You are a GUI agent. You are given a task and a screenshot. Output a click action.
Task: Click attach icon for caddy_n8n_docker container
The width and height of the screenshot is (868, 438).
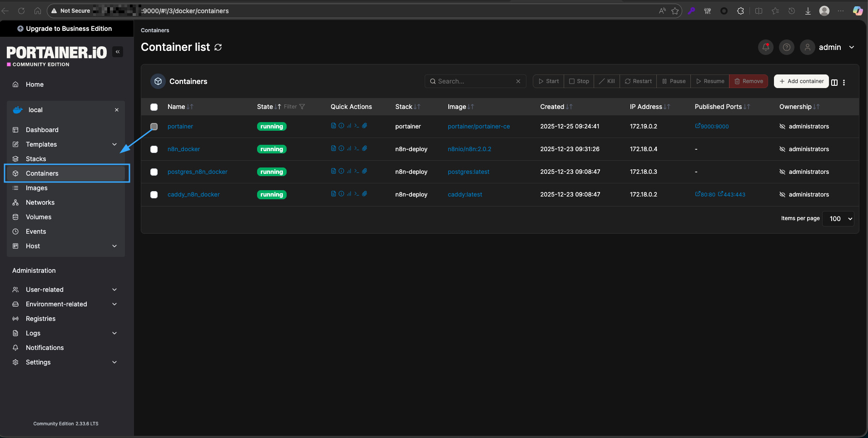tap(364, 194)
